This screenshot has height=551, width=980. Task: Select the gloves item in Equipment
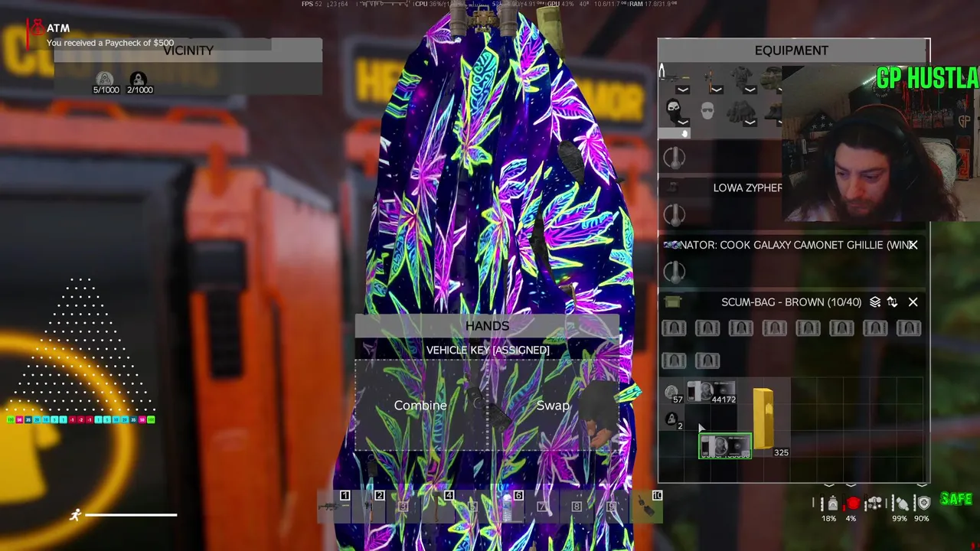click(x=740, y=111)
